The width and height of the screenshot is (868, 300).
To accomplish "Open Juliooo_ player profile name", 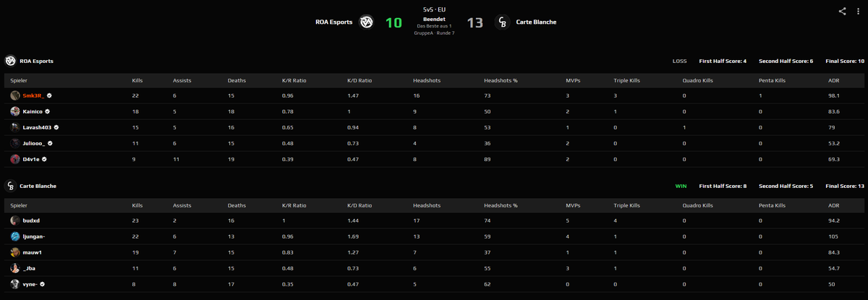I will [34, 143].
